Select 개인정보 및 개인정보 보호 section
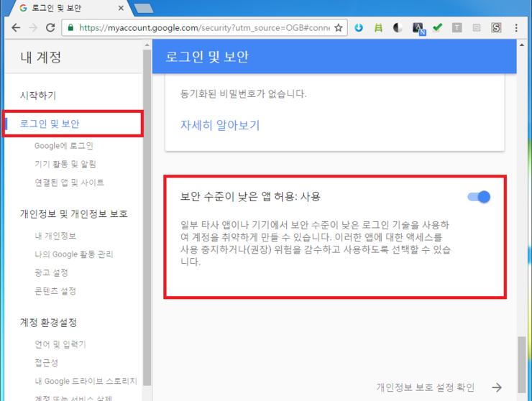Viewport: 532px width, 401px height. click(x=73, y=213)
